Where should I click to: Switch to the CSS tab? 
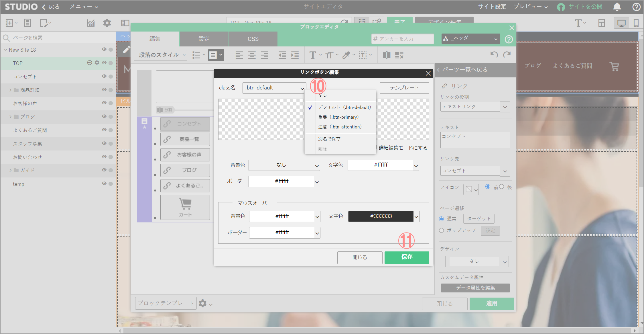tap(253, 39)
